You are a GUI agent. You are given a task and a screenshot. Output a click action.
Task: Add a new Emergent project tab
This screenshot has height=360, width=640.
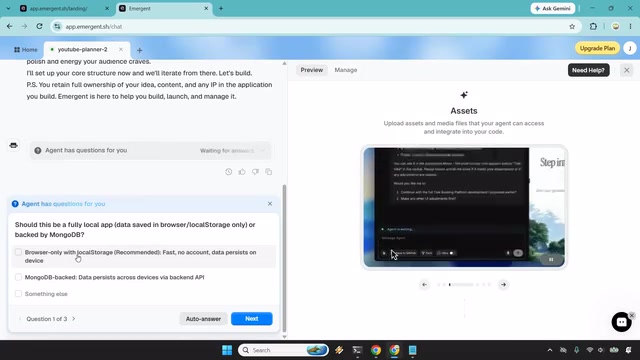(x=140, y=50)
